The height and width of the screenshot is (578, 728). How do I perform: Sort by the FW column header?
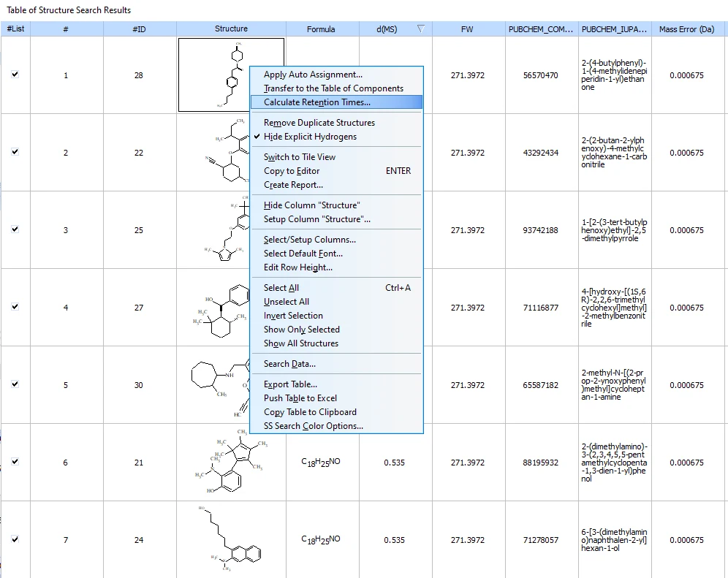point(468,28)
